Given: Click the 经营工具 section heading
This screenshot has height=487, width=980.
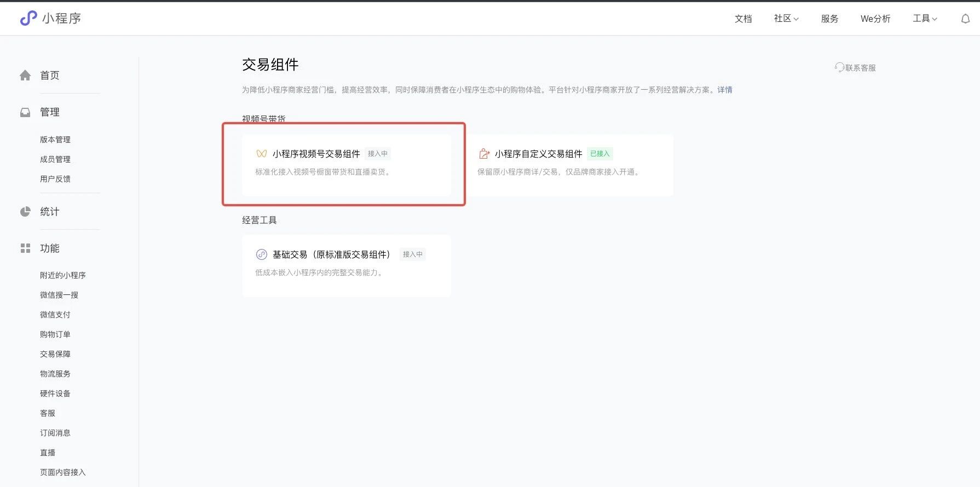Looking at the screenshot, I should 260,220.
